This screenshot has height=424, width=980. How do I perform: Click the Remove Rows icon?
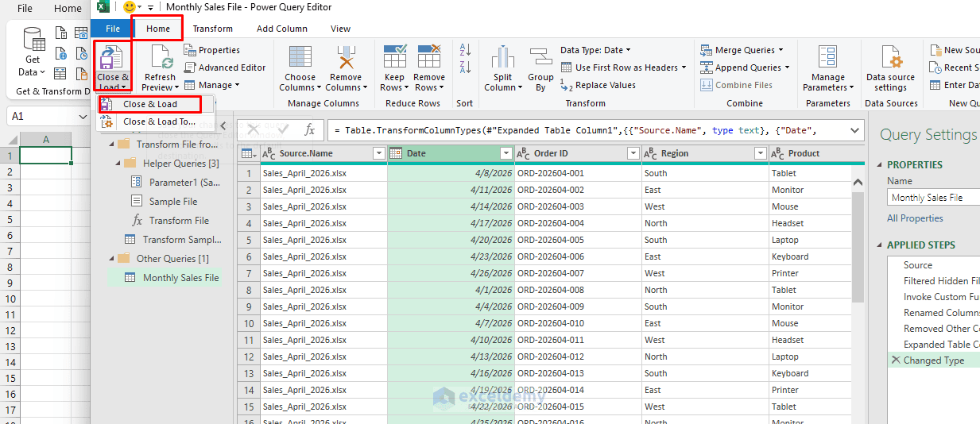(x=429, y=58)
